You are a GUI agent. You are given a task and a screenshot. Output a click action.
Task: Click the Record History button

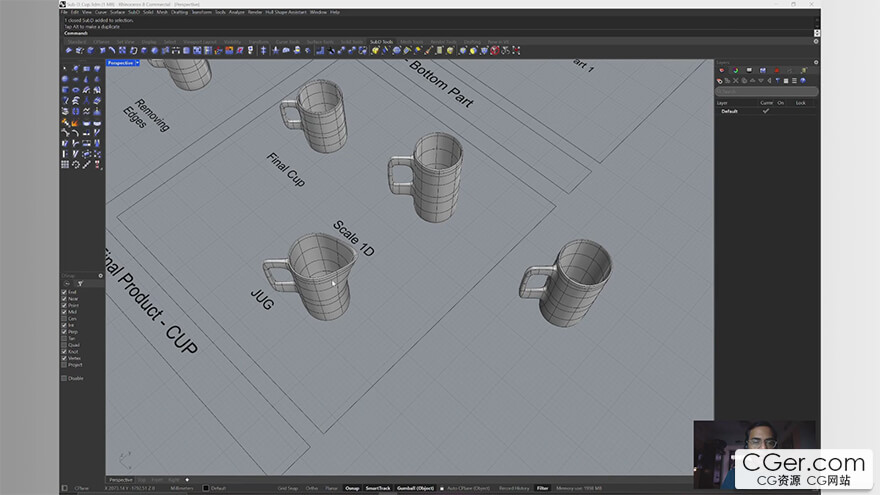click(514, 488)
